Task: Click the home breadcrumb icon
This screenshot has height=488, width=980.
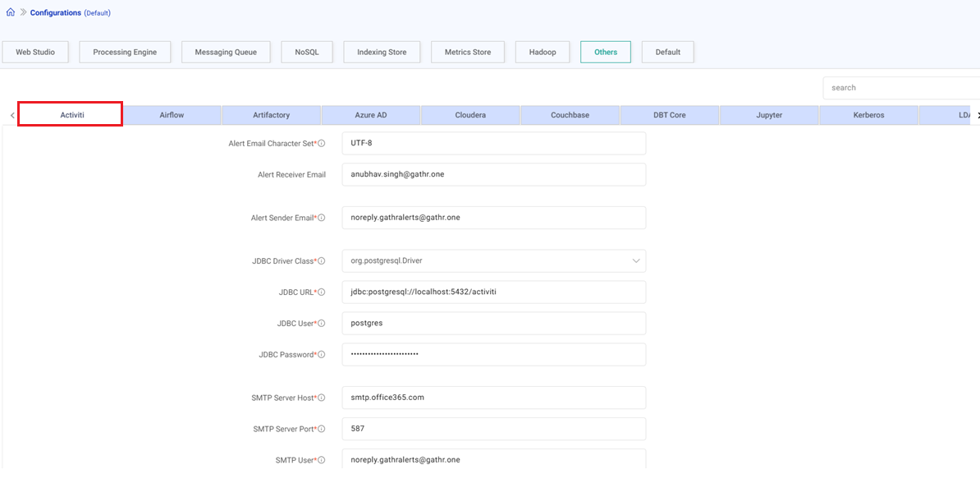Action: click(10, 12)
